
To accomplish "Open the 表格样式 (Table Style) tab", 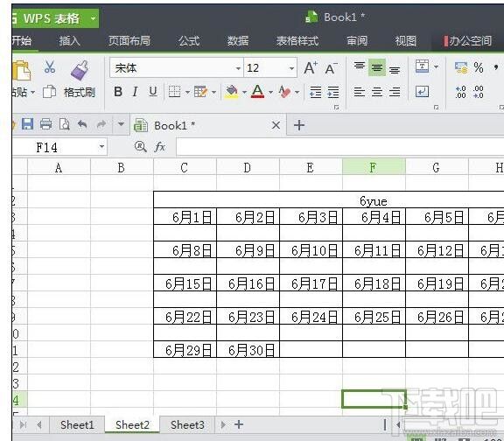I will (x=297, y=41).
